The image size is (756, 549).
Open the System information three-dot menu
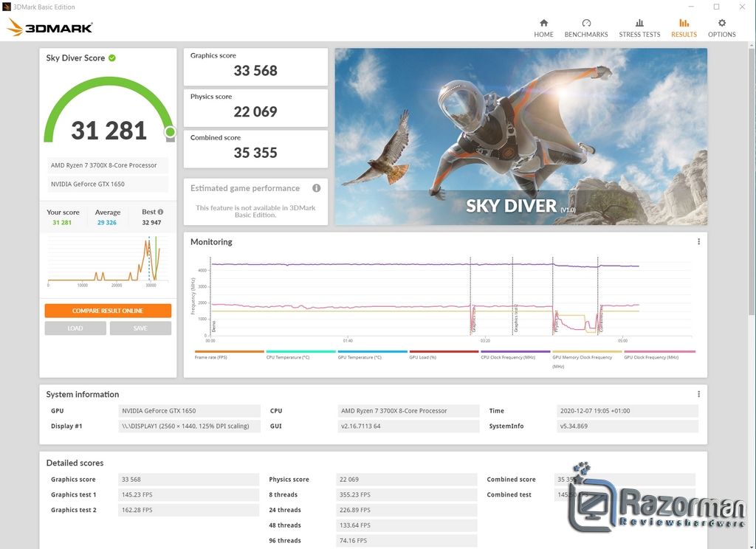pos(698,394)
